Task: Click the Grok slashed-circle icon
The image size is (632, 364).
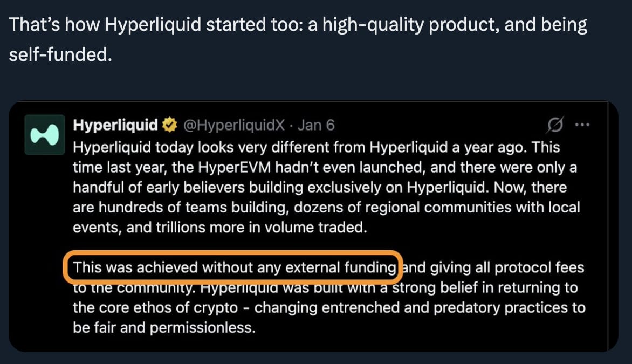Action: coord(555,125)
